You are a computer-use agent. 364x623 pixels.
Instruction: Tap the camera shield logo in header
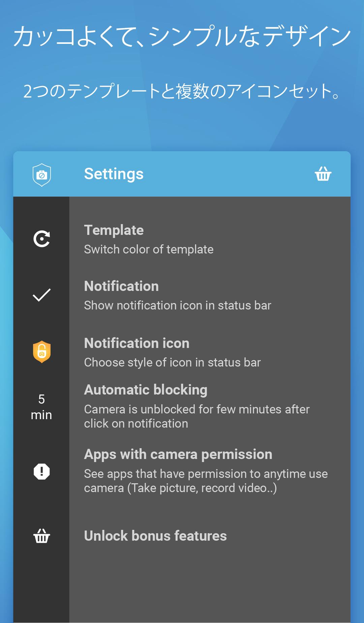(x=41, y=175)
